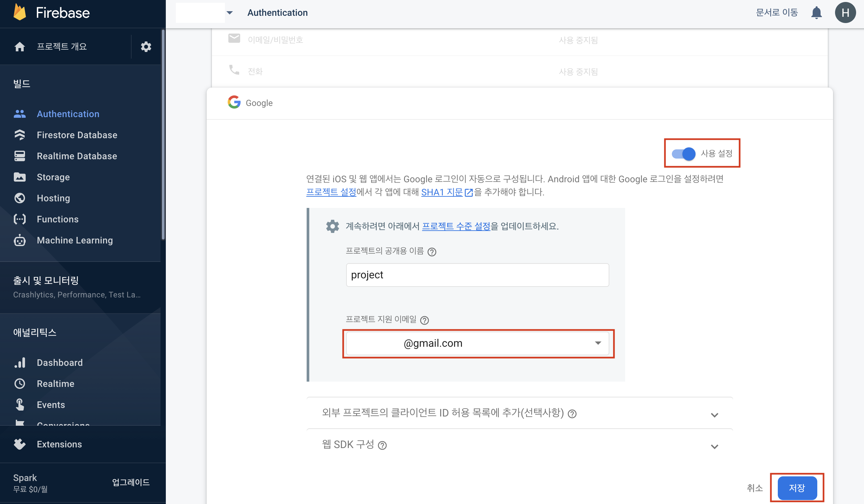
Task: Click the H user avatar
Action: 845,13
